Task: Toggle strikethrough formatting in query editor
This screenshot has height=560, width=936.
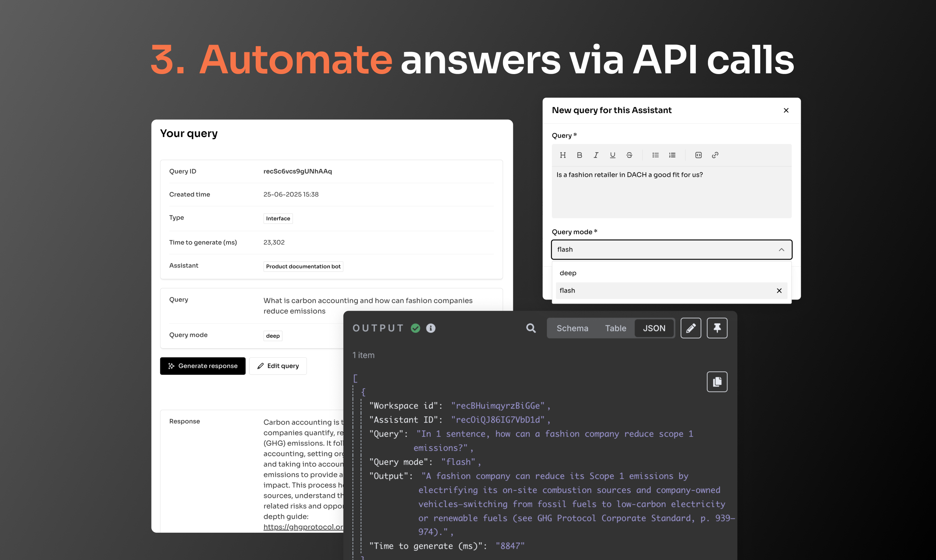Action: pyautogui.click(x=629, y=155)
